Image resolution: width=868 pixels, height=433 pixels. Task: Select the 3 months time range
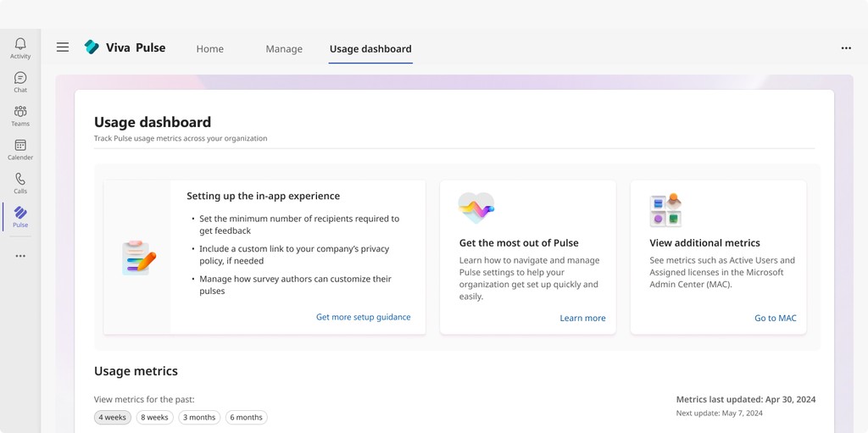coord(199,418)
